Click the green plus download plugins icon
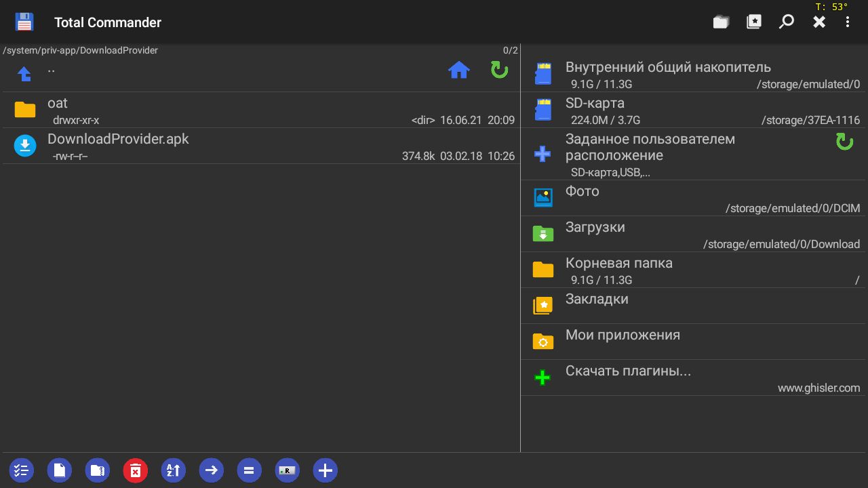 [542, 378]
